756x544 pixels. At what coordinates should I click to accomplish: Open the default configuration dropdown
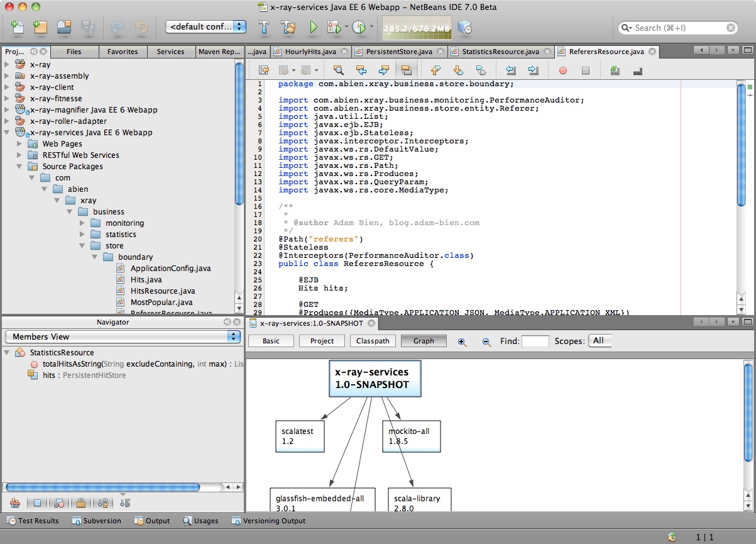(x=206, y=27)
